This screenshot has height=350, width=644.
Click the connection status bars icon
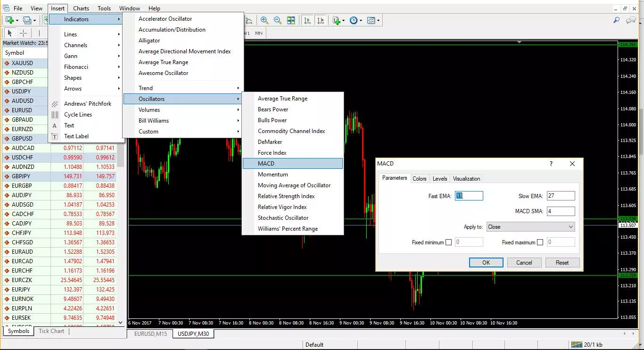click(x=577, y=344)
